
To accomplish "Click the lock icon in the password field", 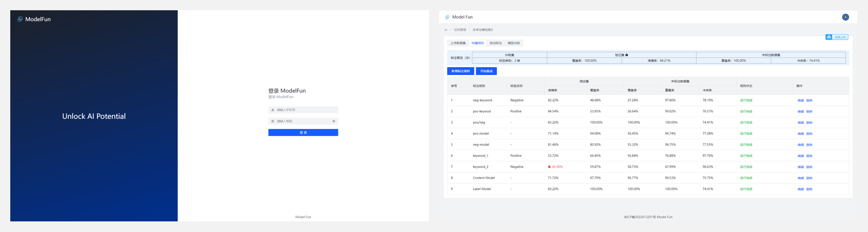I will [x=273, y=121].
